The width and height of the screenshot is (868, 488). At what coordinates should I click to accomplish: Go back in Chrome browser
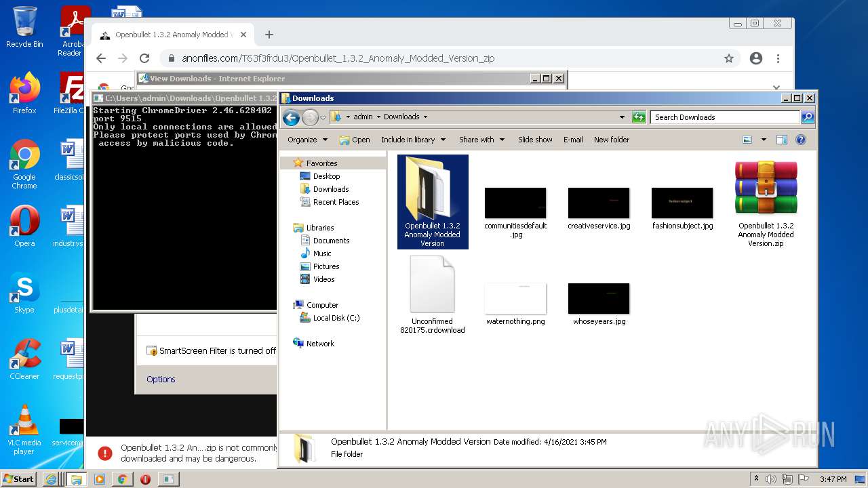click(x=101, y=58)
